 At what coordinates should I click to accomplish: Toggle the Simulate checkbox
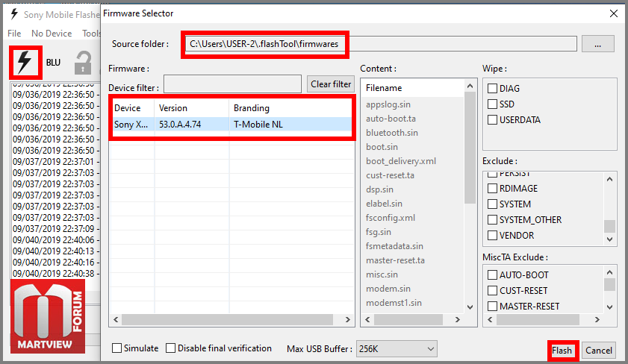point(117,348)
